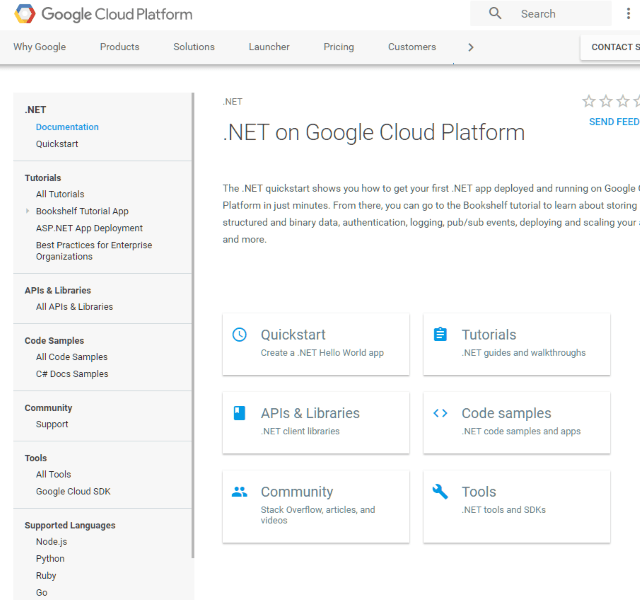Viewport: 640px width, 600px height.
Task: Open All Code Samples link
Action: 72,357
